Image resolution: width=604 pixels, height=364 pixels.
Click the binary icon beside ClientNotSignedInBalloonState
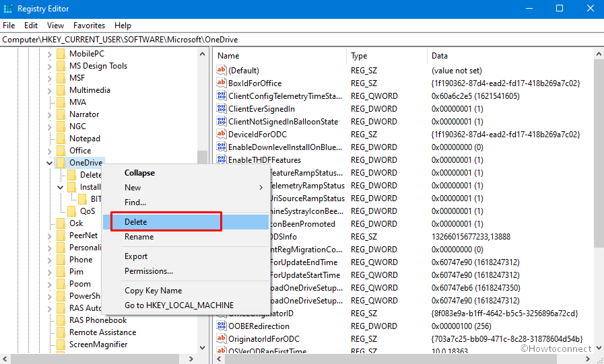[221, 121]
